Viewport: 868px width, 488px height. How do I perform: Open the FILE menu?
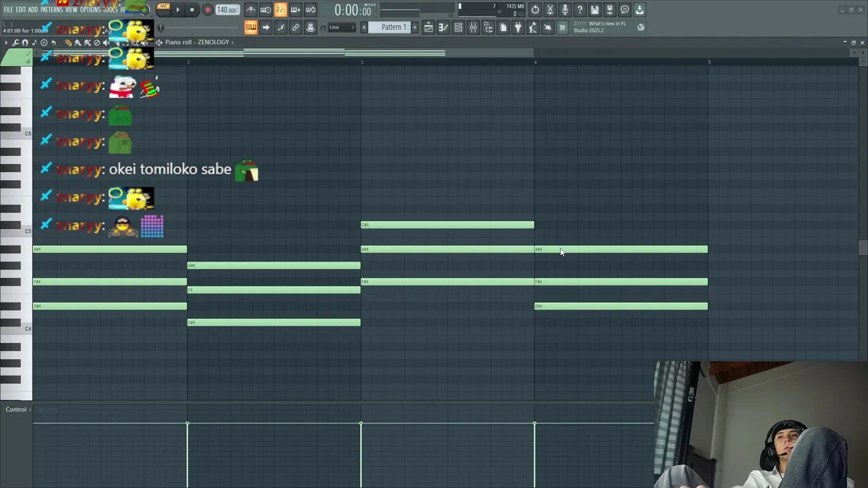click(8, 9)
